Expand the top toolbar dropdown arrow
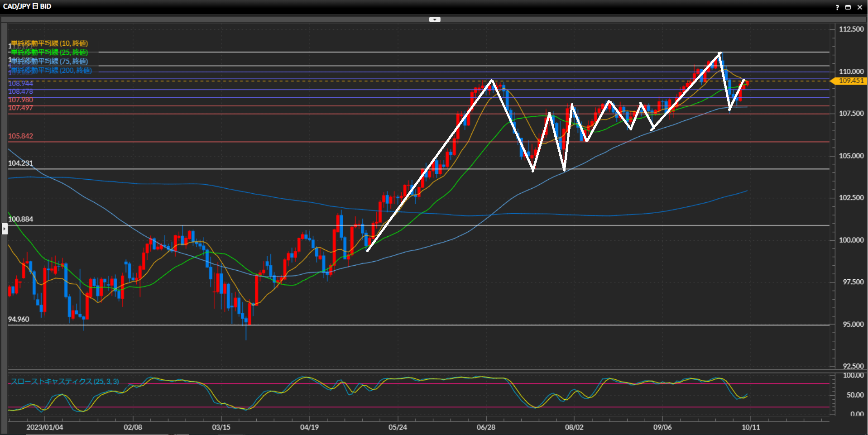Image resolution: width=868 pixels, height=435 pixels. pos(435,19)
